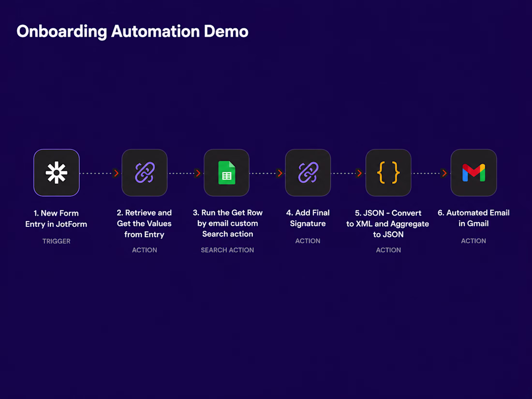Image resolution: width=532 pixels, height=399 pixels.
Task: Click the SEARCH ACTION label under step 3
Action: pyautogui.click(x=227, y=250)
